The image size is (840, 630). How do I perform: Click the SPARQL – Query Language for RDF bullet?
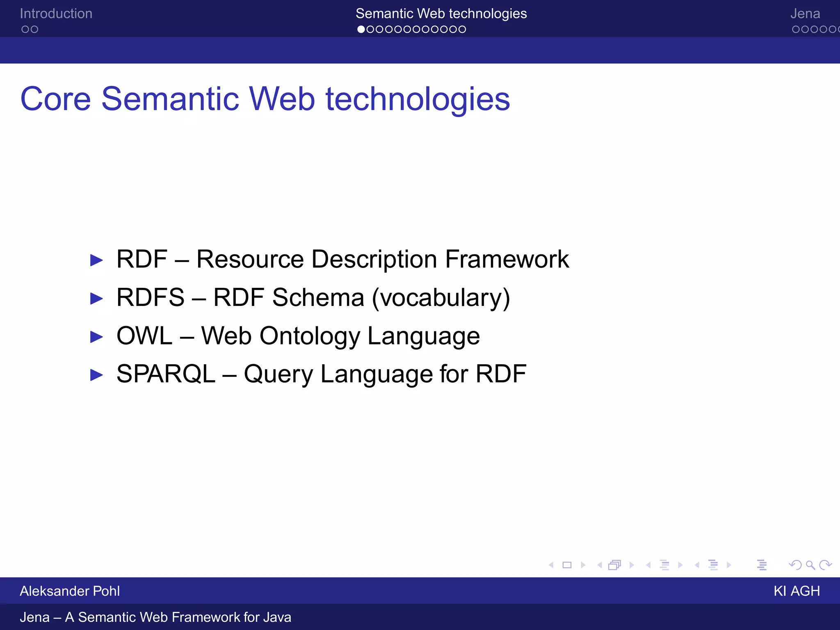pos(321,374)
